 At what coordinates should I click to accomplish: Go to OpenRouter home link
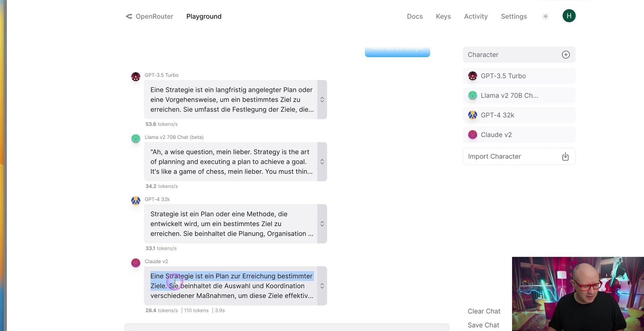(149, 16)
